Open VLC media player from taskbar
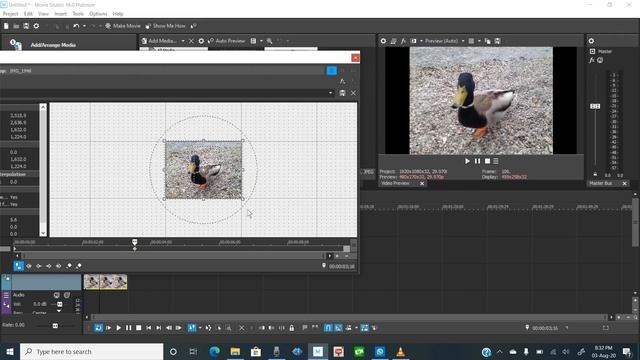This screenshot has height=360, width=640. [400, 351]
